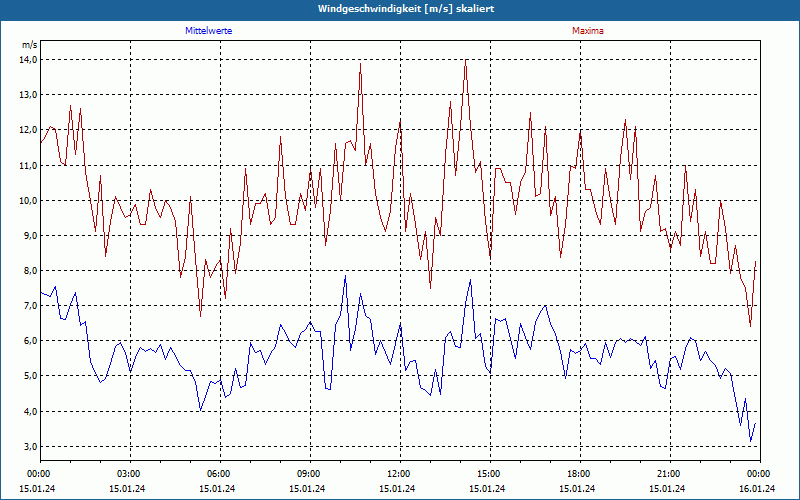The width and height of the screenshot is (800, 500).
Task: Click the 18:00 time axis label
Action: click(580, 474)
